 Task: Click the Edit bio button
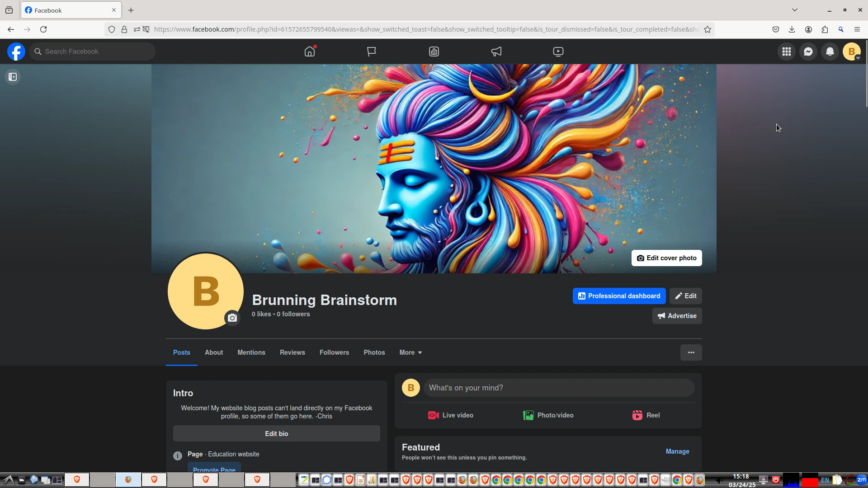click(277, 434)
